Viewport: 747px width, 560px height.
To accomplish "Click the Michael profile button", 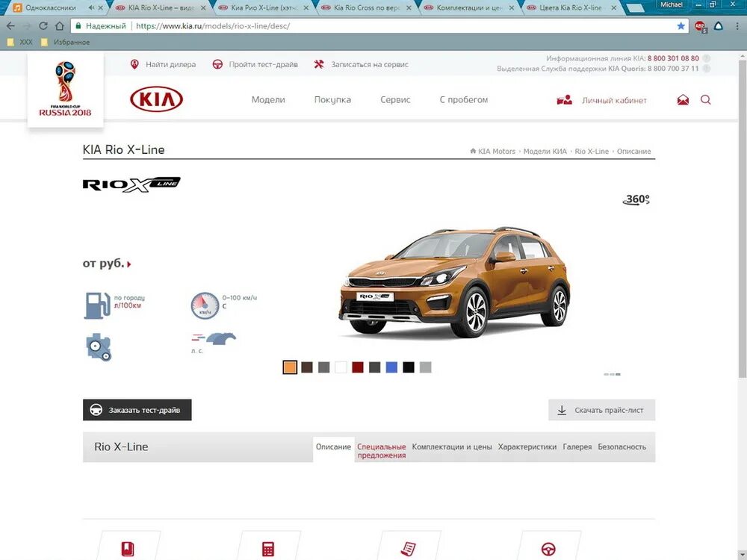I will pyautogui.click(x=672, y=4).
